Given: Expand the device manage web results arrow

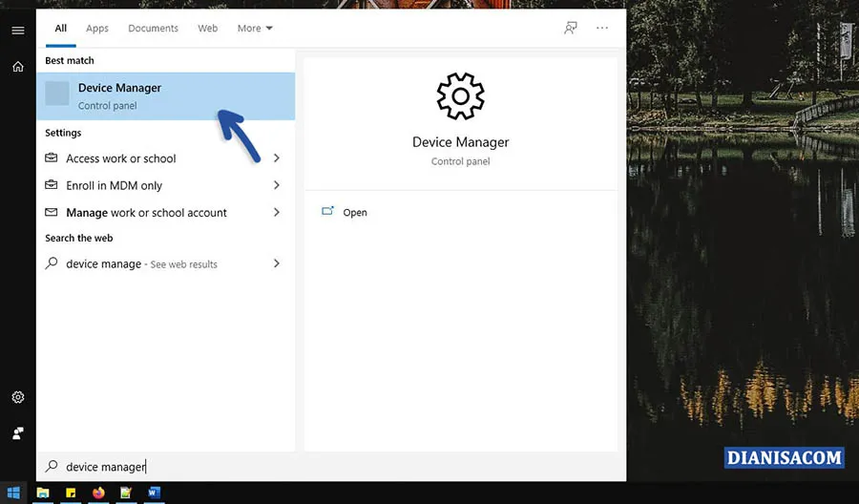Looking at the screenshot, I should pyautogui.click(x=277, y=263).
